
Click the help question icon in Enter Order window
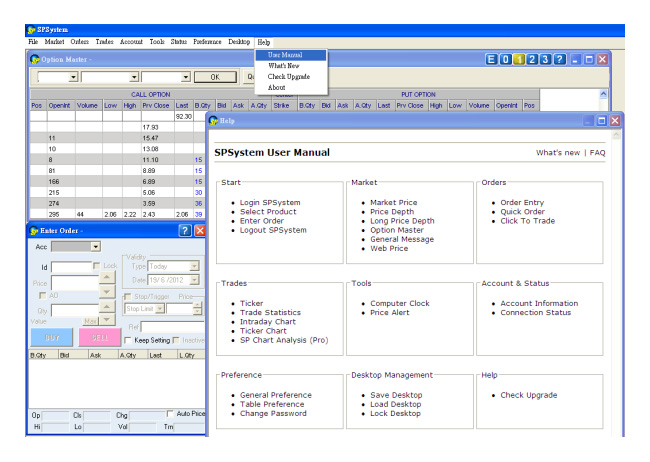(x=185, y=231)
